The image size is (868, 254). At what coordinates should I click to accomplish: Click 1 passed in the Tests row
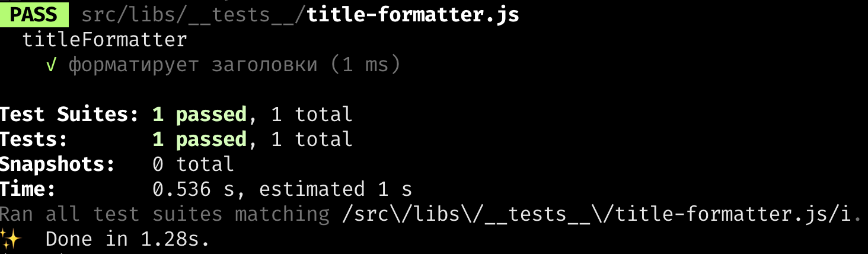(x=199, y=139)
